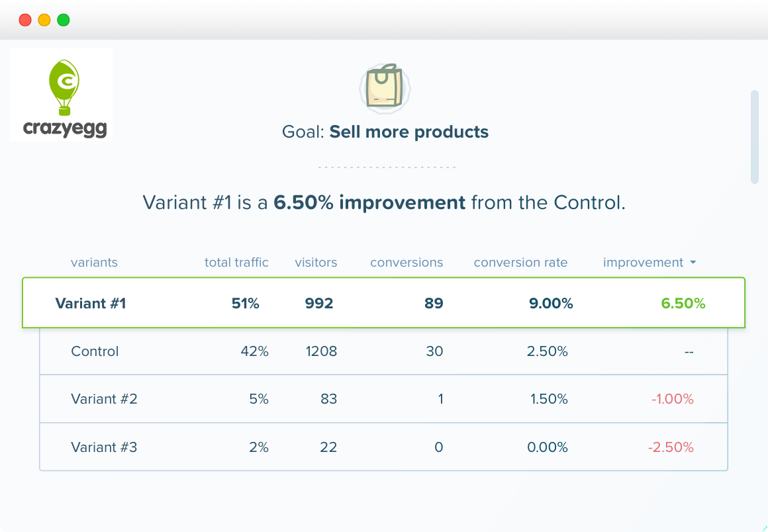Click the visitors column header
Image resolution: width=768 pixels, height=532 pixels.
316,263
